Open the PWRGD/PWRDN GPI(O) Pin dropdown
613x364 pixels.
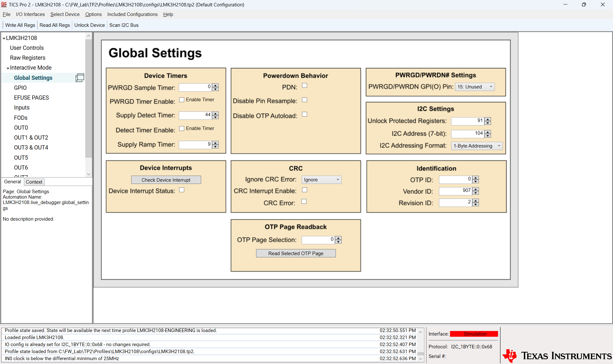[x=475, y=87]
